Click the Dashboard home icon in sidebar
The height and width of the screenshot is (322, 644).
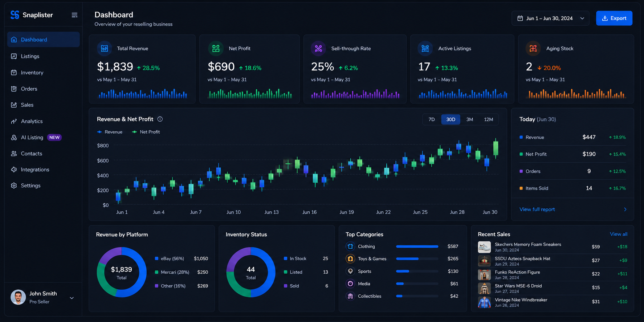pos(14,40)
